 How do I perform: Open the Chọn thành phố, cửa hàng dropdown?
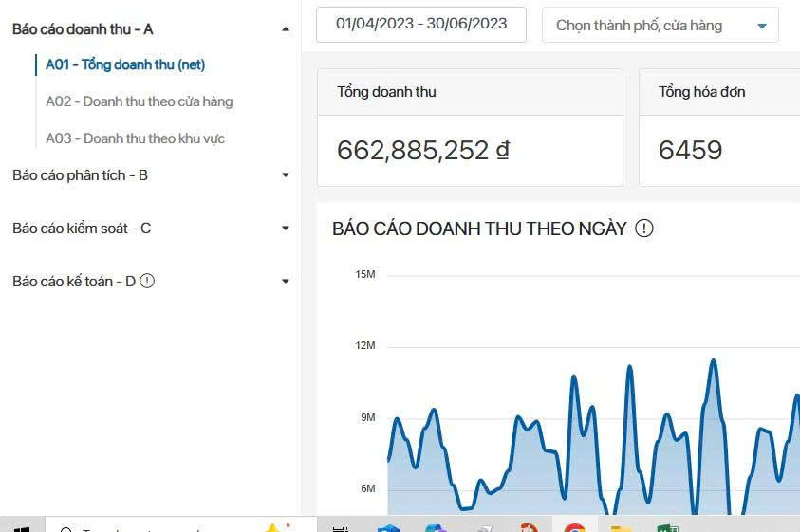660,26
